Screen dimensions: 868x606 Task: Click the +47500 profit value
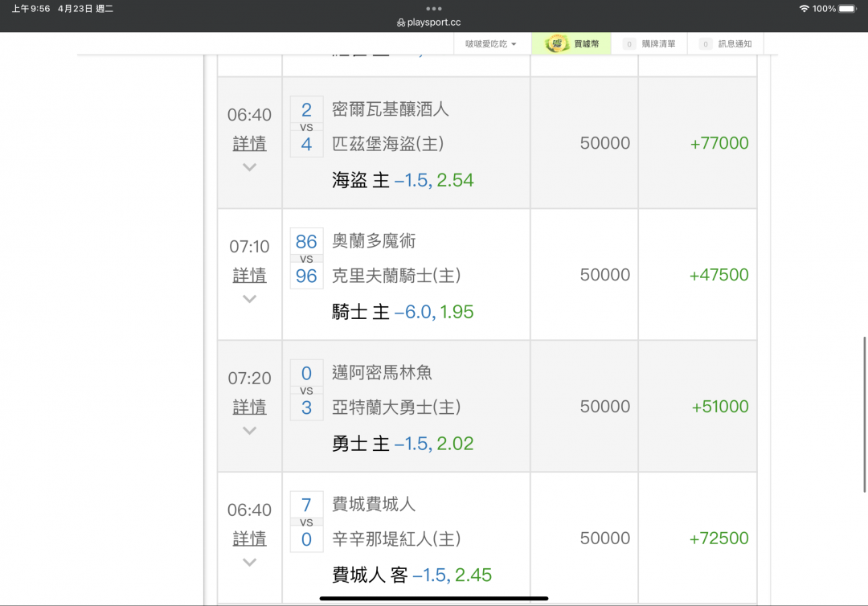coord(719,275)
